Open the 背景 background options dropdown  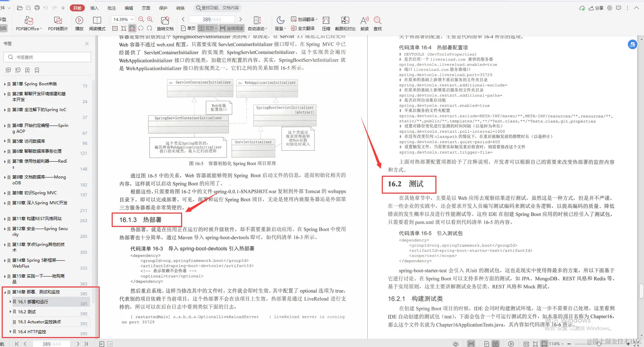280,23
